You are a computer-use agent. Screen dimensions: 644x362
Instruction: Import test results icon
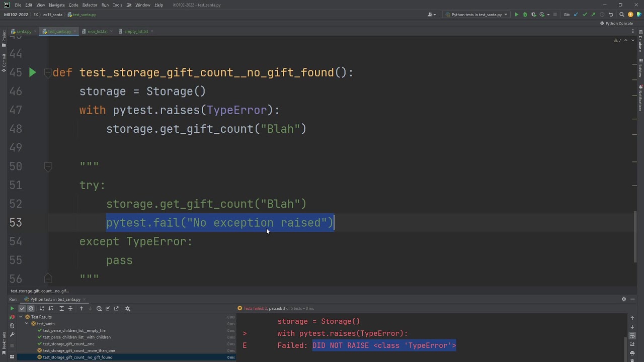coord(108,308)
